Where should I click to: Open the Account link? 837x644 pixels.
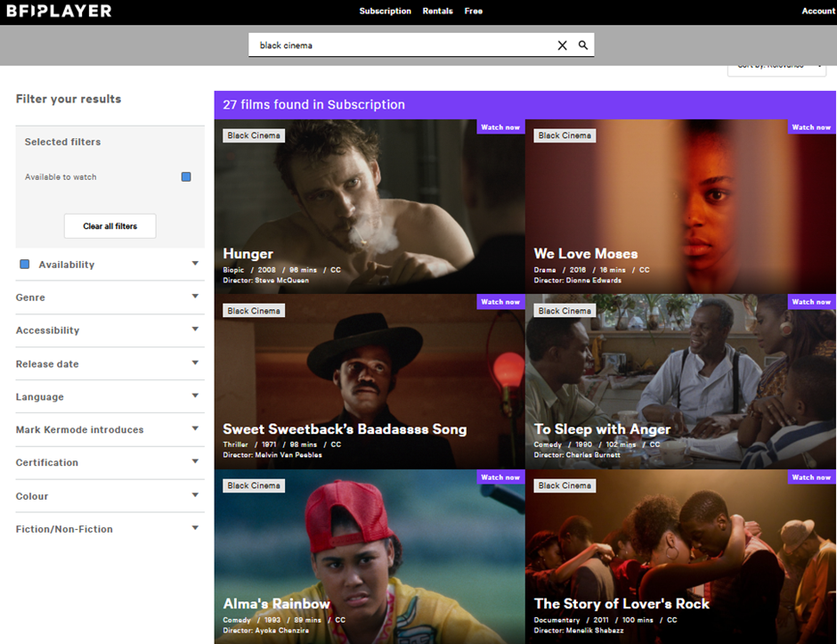(x=817, y=12)
